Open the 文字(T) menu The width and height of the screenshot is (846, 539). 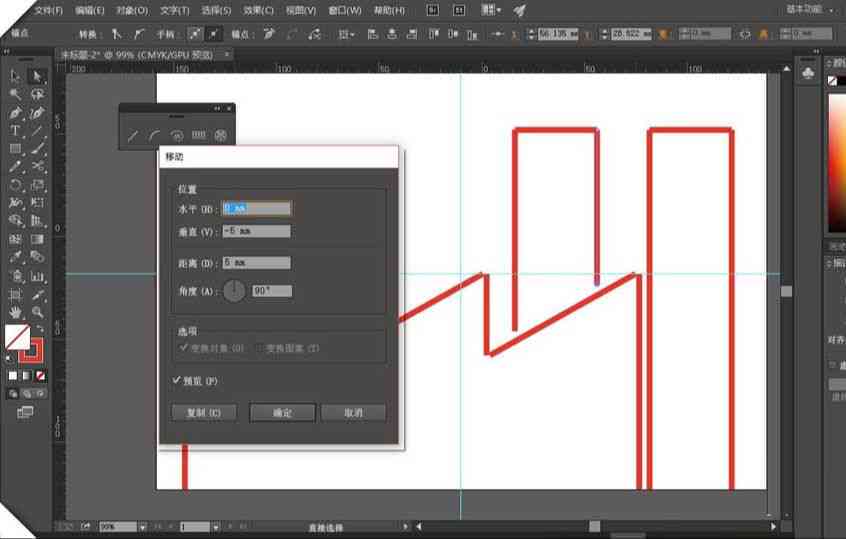175,10
